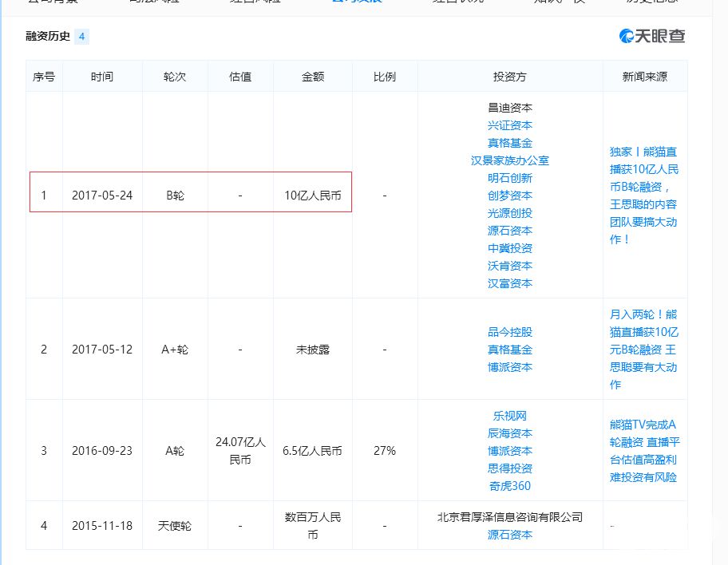728x565 pixels.
Task: Select the 6.5亿人民币 amount cell
Action: tap(312, 451)
